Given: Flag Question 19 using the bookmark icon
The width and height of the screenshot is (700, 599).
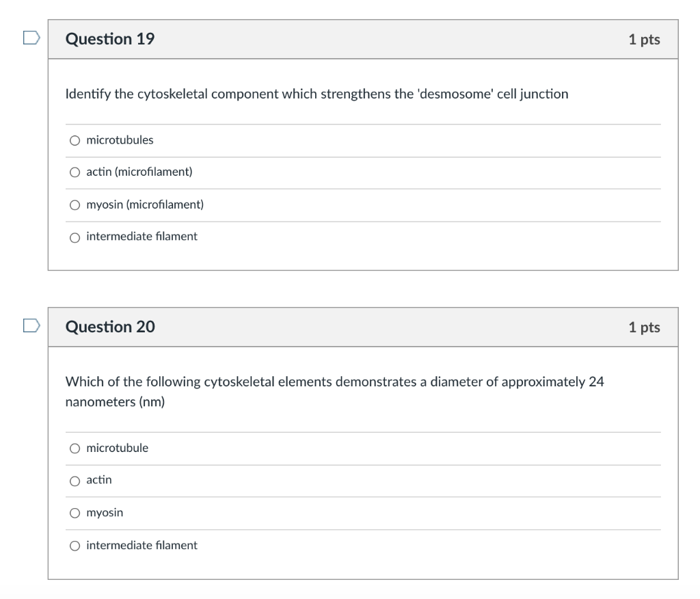Looking at the screenshot, I should [28, 39].
